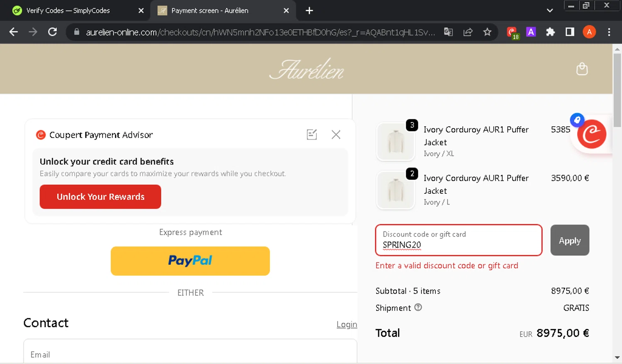Click the Aurélien logo header

[x=306, y=69]
